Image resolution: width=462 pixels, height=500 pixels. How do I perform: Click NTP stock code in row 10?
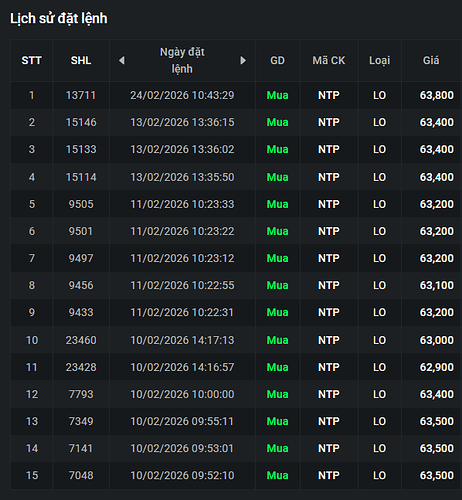coord(329,340)
